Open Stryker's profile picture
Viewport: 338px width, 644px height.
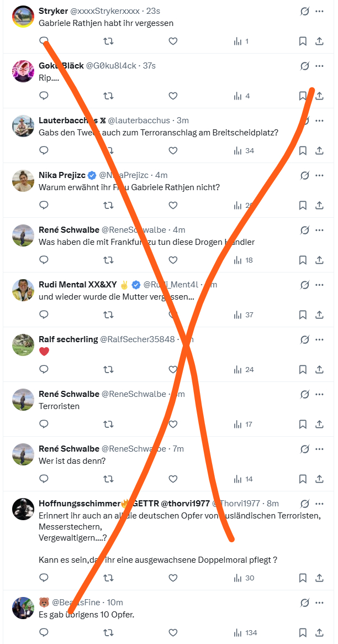tap(23, 17)
